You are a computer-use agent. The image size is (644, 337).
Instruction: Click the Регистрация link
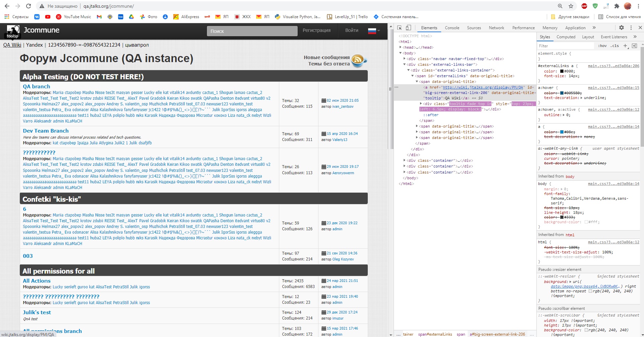coord(316,30)
